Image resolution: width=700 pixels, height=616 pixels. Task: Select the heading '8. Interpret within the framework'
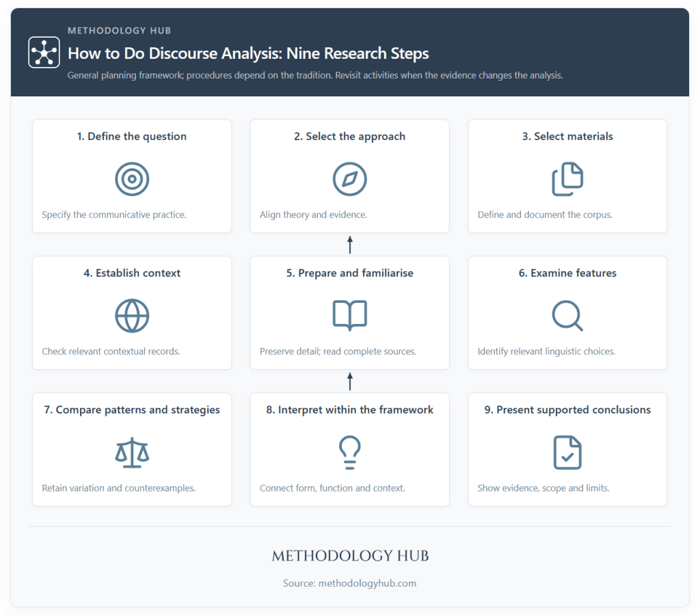(x=349, y=410)
